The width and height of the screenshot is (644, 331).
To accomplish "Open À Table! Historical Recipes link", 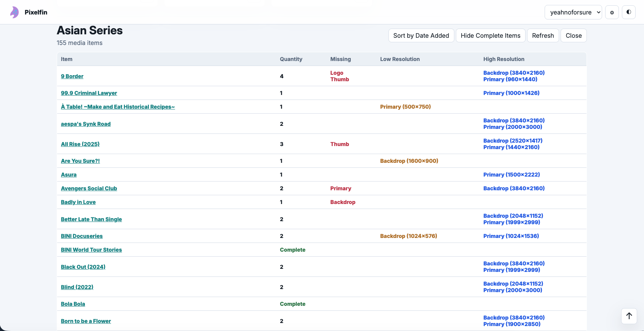I will [118, 107].
